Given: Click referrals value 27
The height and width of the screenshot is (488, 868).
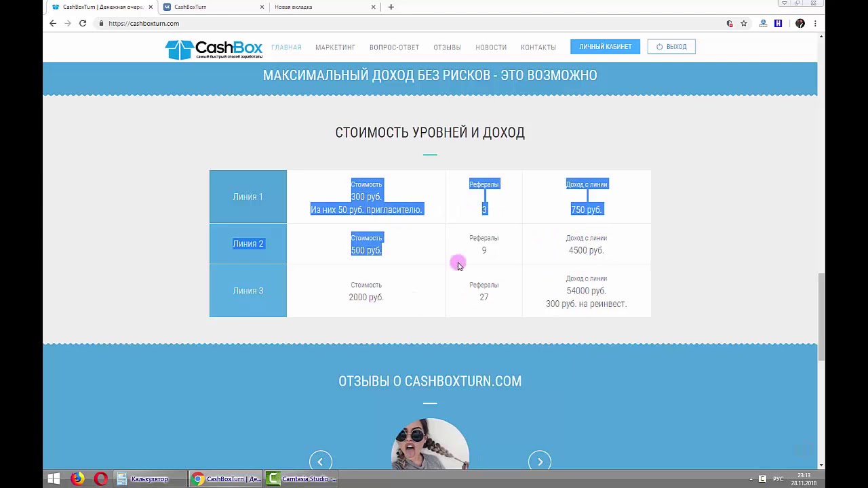Looking at the screenshot, I should tap(484, 297).
